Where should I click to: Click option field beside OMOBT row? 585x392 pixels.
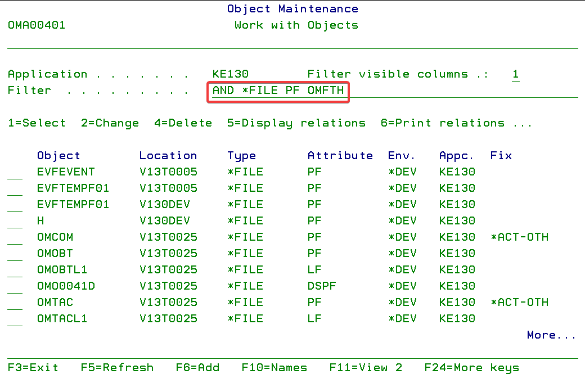pos(15,254)
